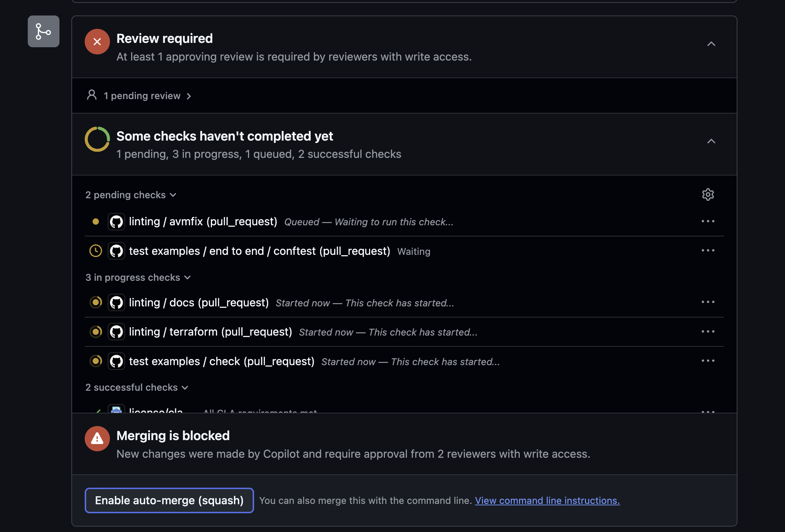The image size is (785, 532).
Task: Click the reviewer person icon beside pending review
Action: 92,95
